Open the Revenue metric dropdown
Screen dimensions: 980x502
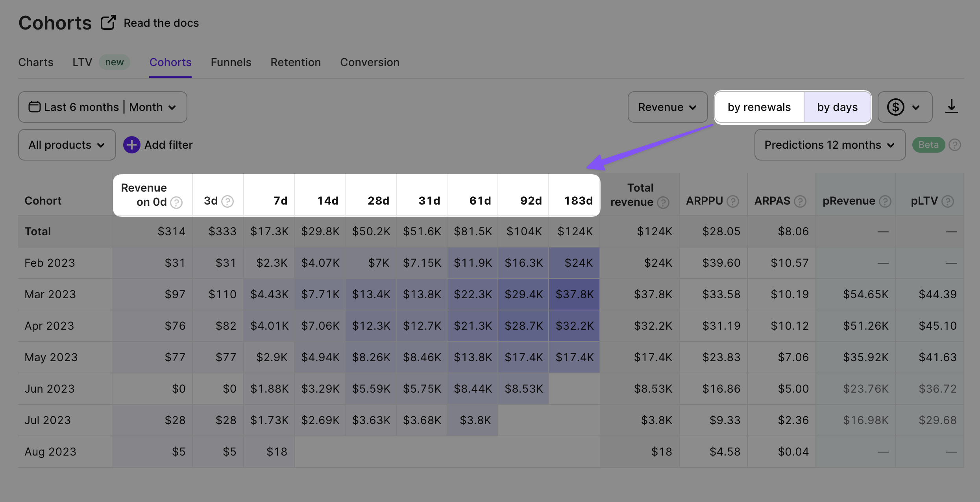pyautogui.click(x=667, y=107)
